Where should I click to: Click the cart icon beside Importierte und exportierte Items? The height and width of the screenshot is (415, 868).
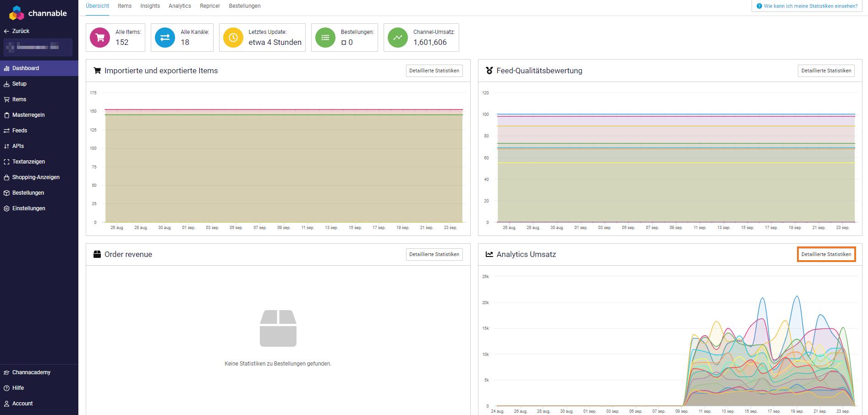click(x=97, y=71)
